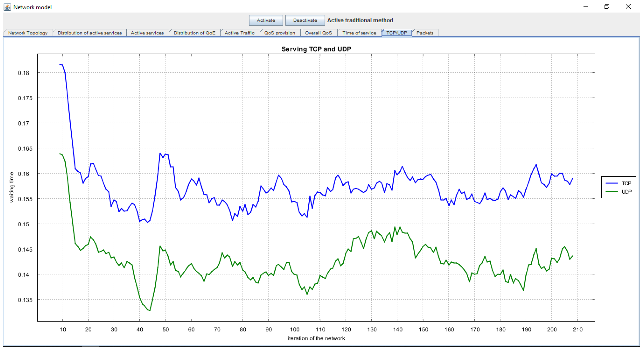The height and width of the screenshot is (352, 644).
Task: Go to the Active Traffic tab
Action: pyautogui.click(x=239, y=33)
